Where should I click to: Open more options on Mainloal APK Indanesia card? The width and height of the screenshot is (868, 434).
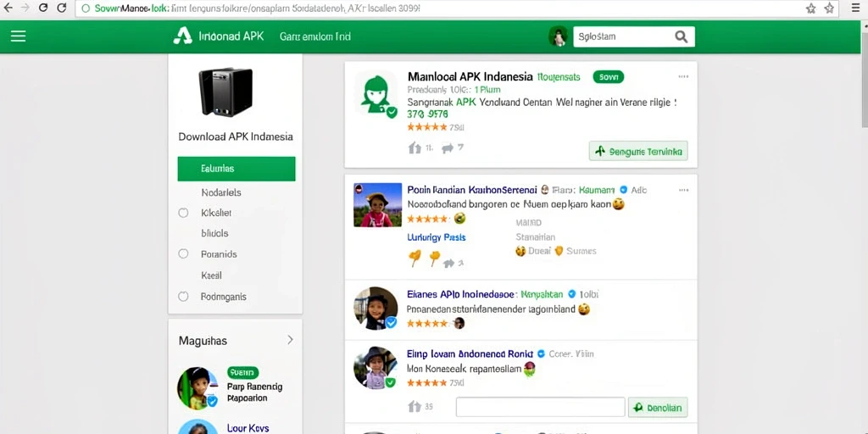click(684, 77)
